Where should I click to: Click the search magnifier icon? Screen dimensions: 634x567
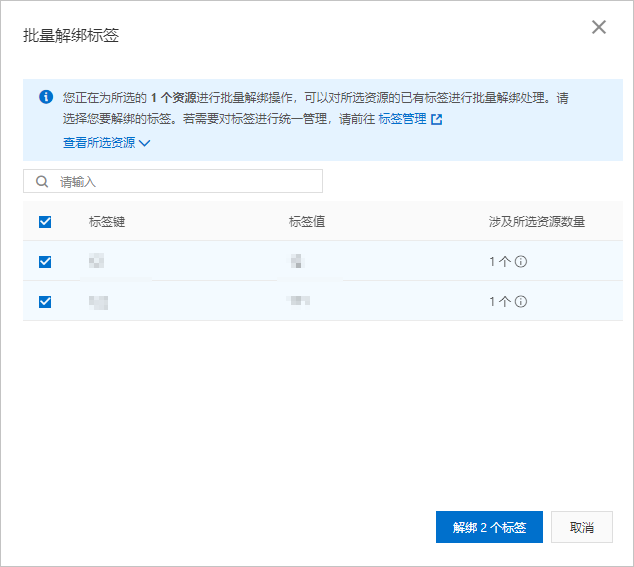pyautogui.click(x=42, y=182)
